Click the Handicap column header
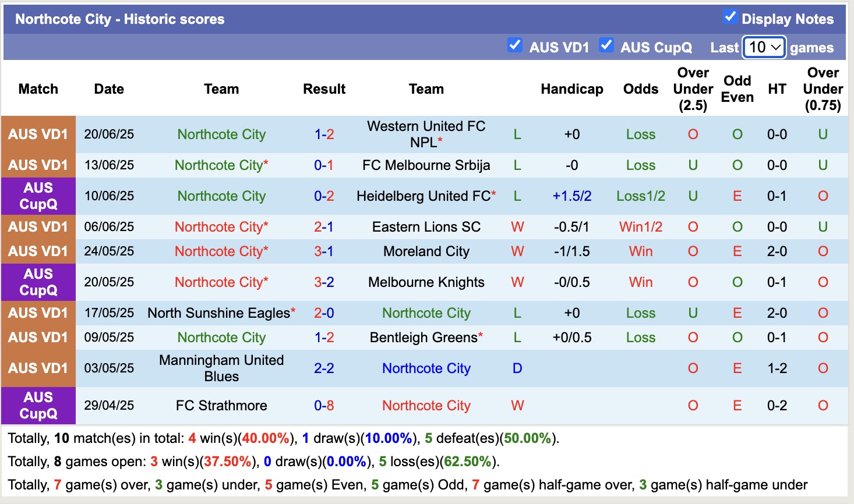 pos(572,89)
